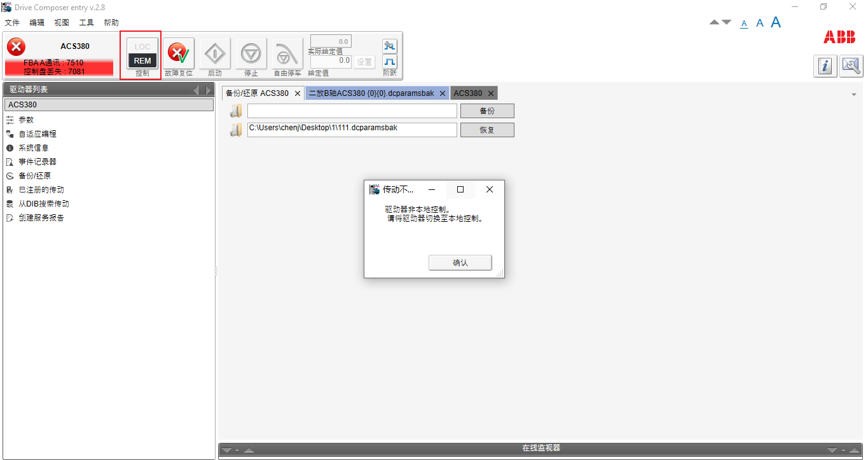The width and height of the screenshot is (868, 460).
Task: Open the 工具 menu
Action: tap(86, 22)
